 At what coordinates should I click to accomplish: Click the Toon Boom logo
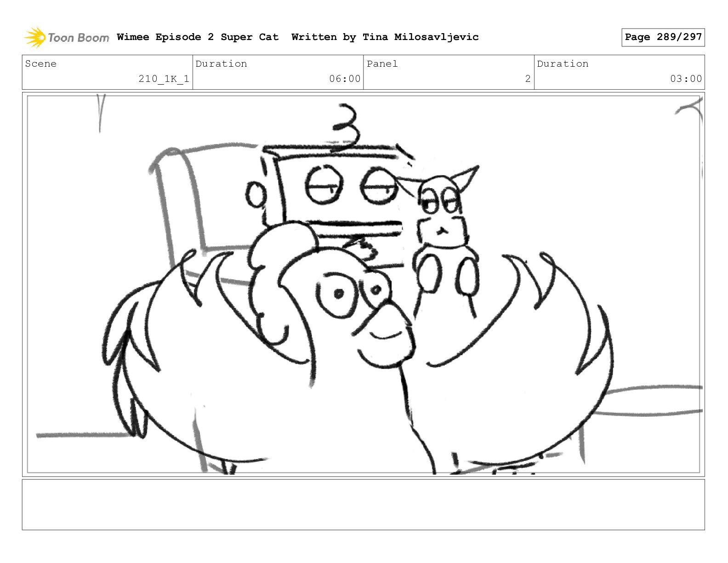tap(67, 37)
